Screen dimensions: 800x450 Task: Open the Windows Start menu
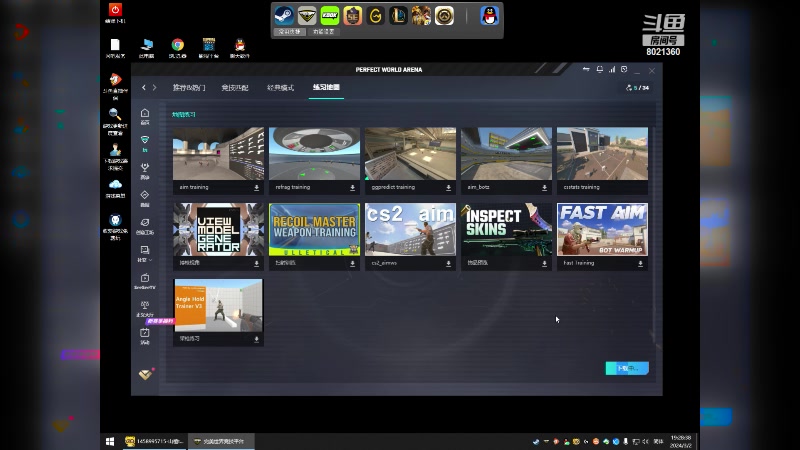[x=110, y=441]
